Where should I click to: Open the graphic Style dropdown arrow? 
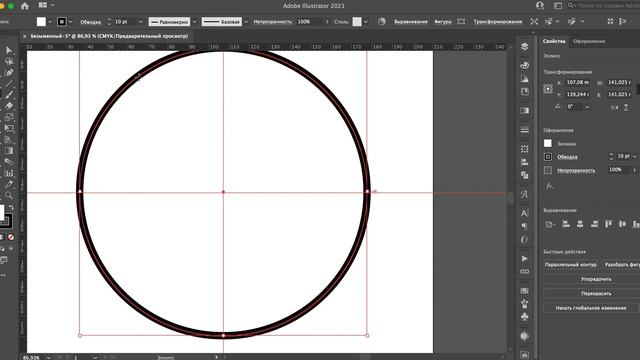[x=366, y=22]
